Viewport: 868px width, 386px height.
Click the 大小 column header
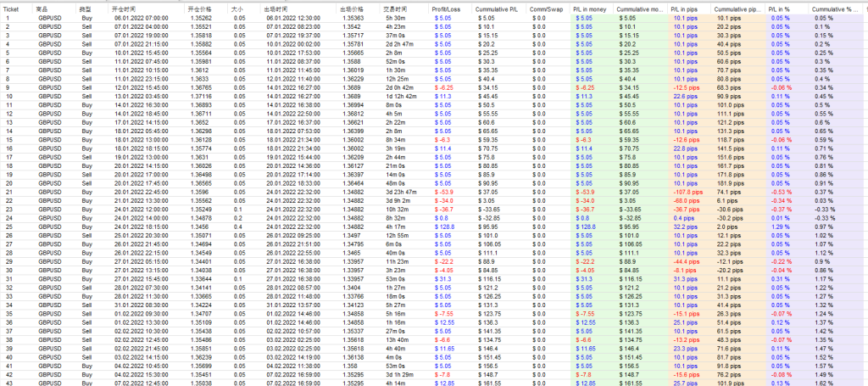coord(238,8)
